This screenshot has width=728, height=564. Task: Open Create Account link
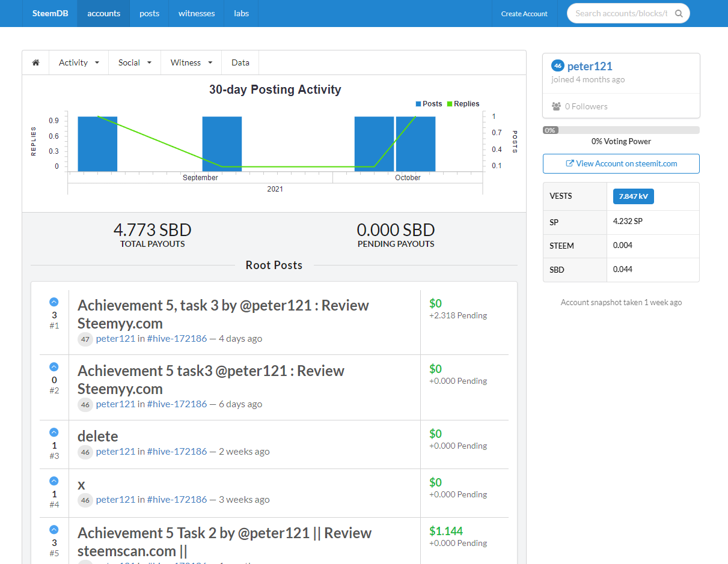point(524,14)
